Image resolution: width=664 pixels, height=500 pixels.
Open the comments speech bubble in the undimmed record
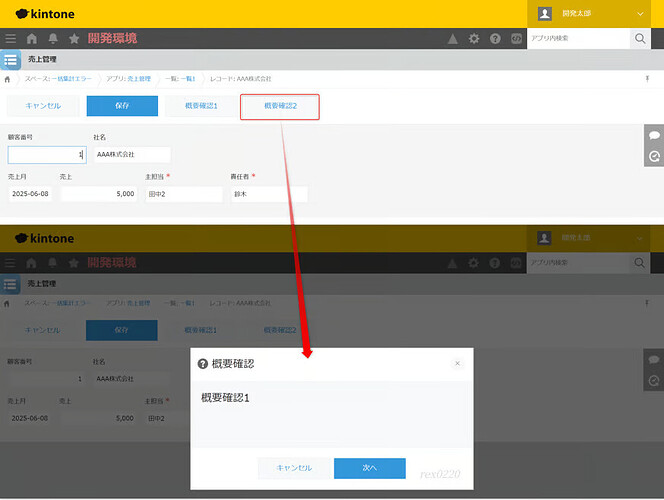[x=654, y=135]
